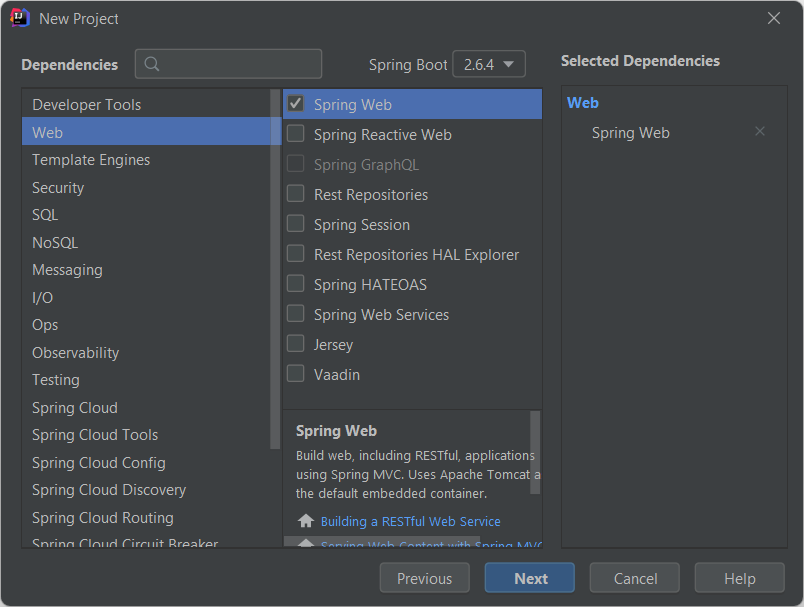Open Help for the New Project dialog
The width and height of the screenshot is (804, 607).
pyautogui.click(x=739, y=578)
